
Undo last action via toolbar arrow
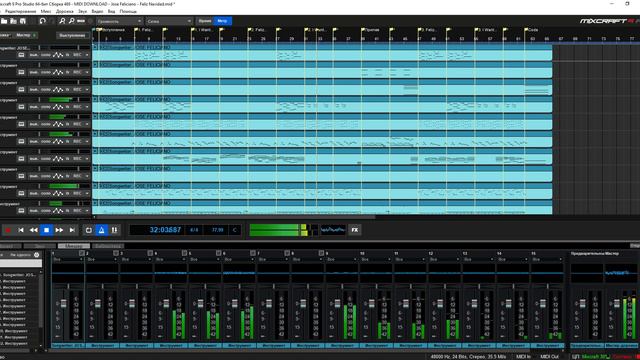pos(43,21)
